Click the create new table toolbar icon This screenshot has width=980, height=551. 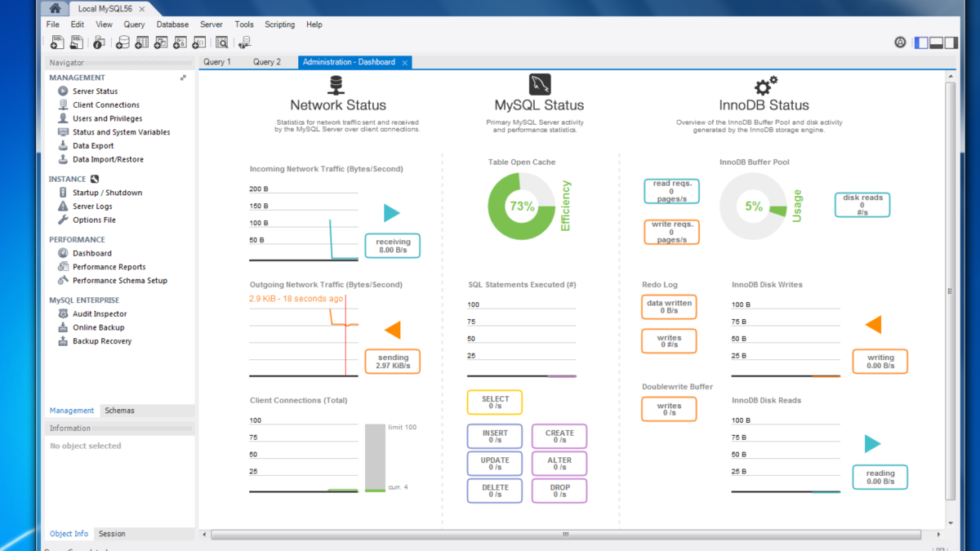[141, 42]
